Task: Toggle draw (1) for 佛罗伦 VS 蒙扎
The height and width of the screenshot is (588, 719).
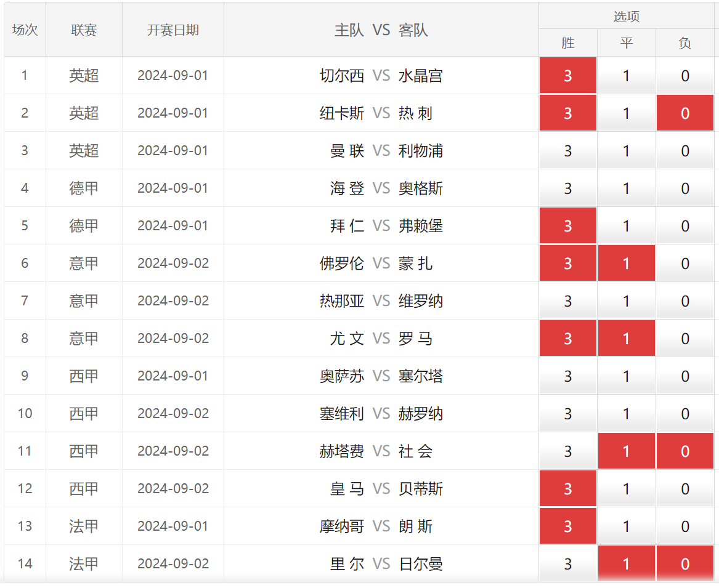Action: (x=627, y=263)
